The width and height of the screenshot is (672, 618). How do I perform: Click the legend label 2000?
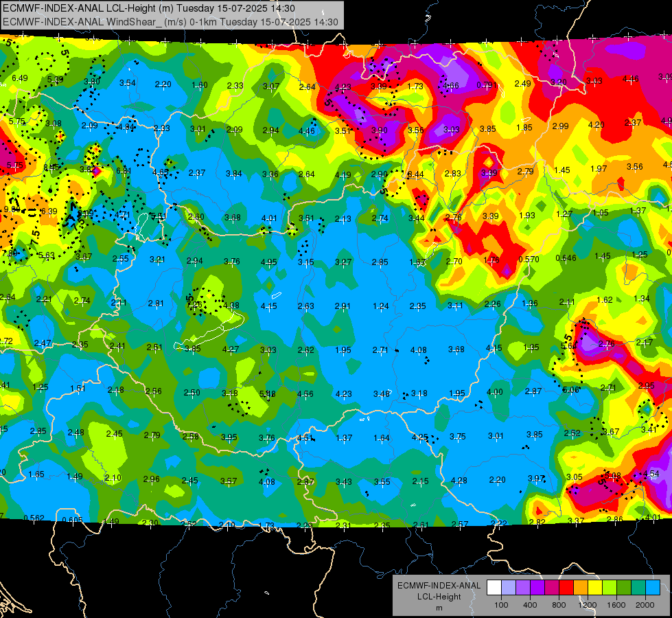point(645,605)
